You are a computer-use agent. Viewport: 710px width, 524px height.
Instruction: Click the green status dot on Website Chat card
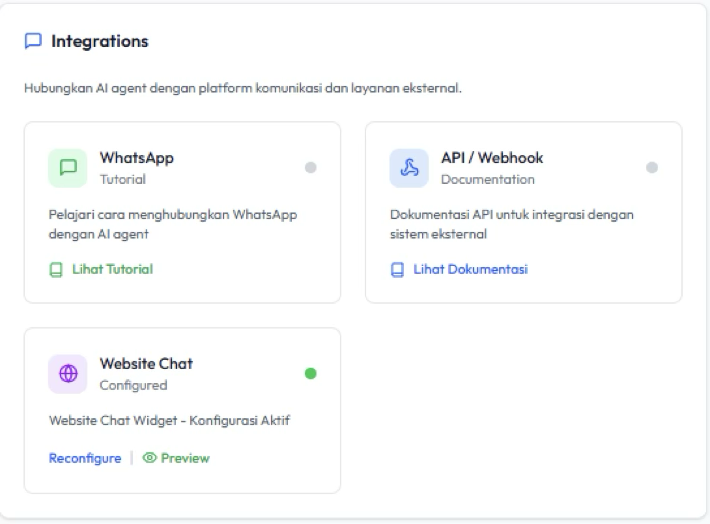pyautogui.click(x=311, y=374)
